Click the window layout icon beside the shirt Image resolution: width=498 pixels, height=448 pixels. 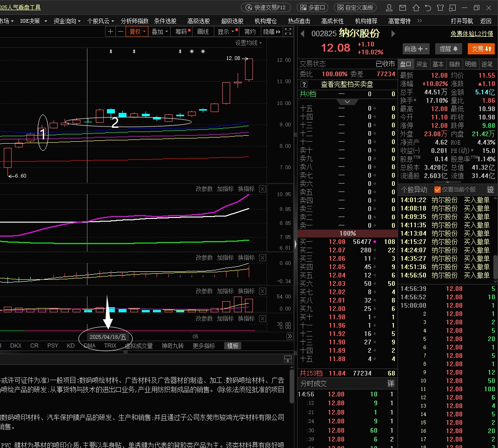point(452,7)
